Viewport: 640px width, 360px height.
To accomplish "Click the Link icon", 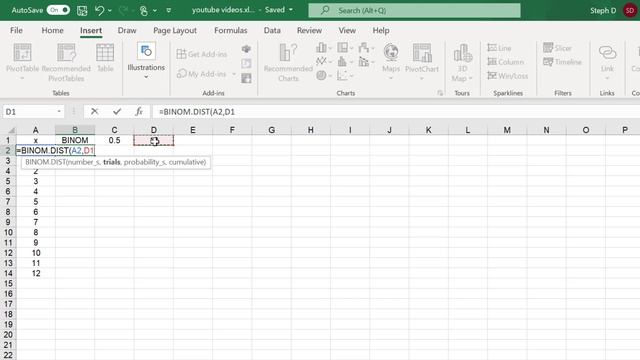I will click(607, 53).
